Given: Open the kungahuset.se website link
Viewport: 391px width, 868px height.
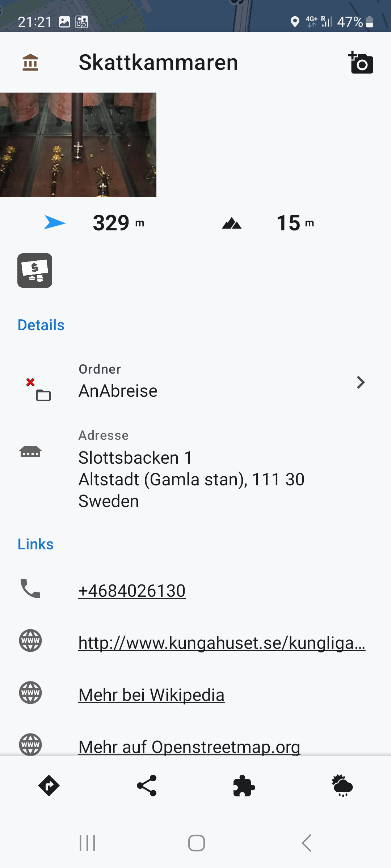Looking at the screenshot, I should point(222,643).
